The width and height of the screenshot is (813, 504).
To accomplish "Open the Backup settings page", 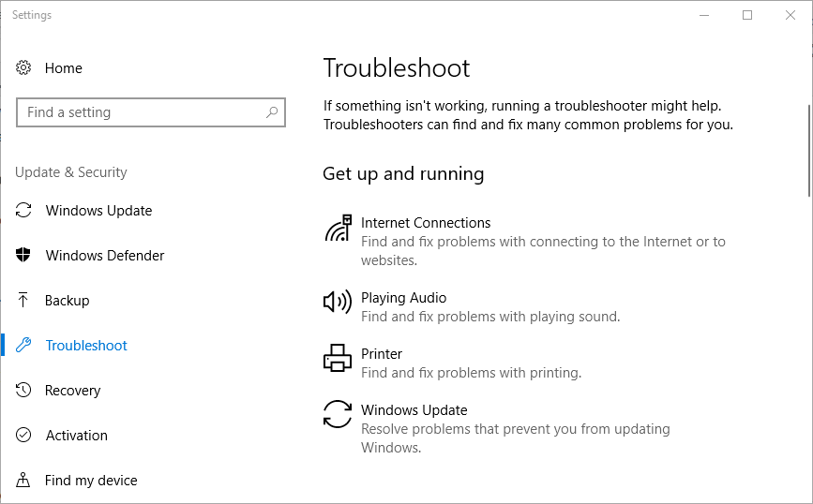I will [x=68, y=301].
